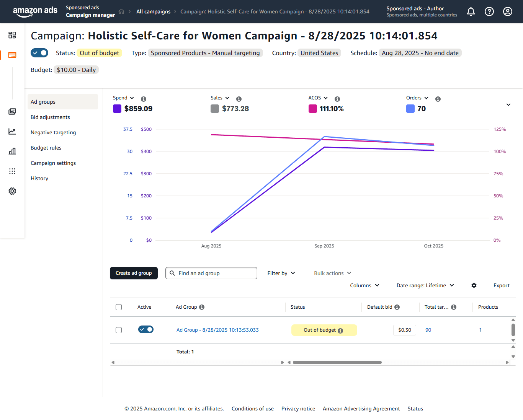523x420 pixels.
Task: Open the Ad Group 8/28/2025 link
Action: tap(217, 330)
